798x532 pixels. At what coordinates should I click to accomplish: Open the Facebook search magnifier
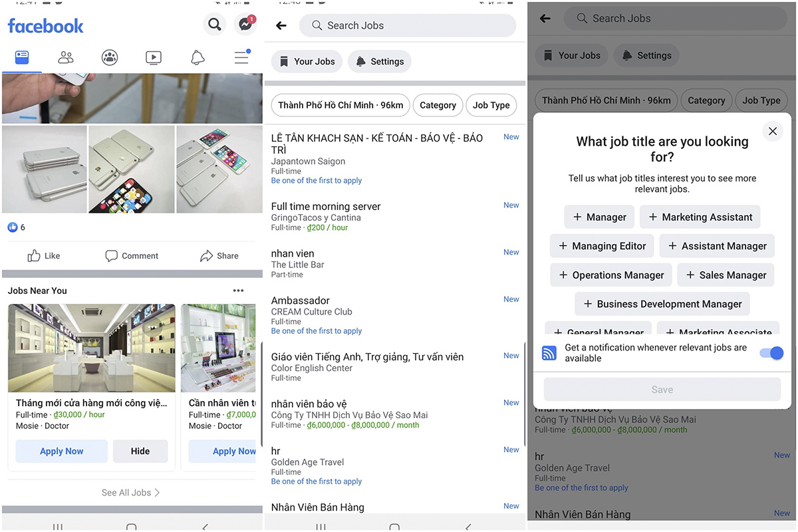point(214,24)
